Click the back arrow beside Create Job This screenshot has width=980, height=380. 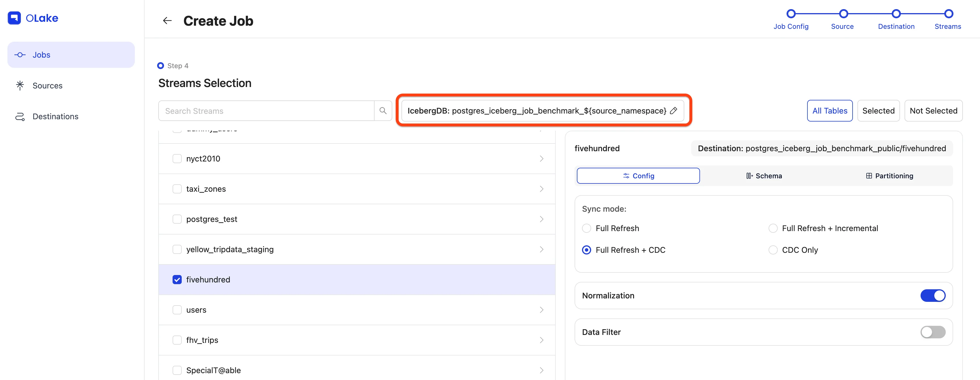tap(167, 21)
